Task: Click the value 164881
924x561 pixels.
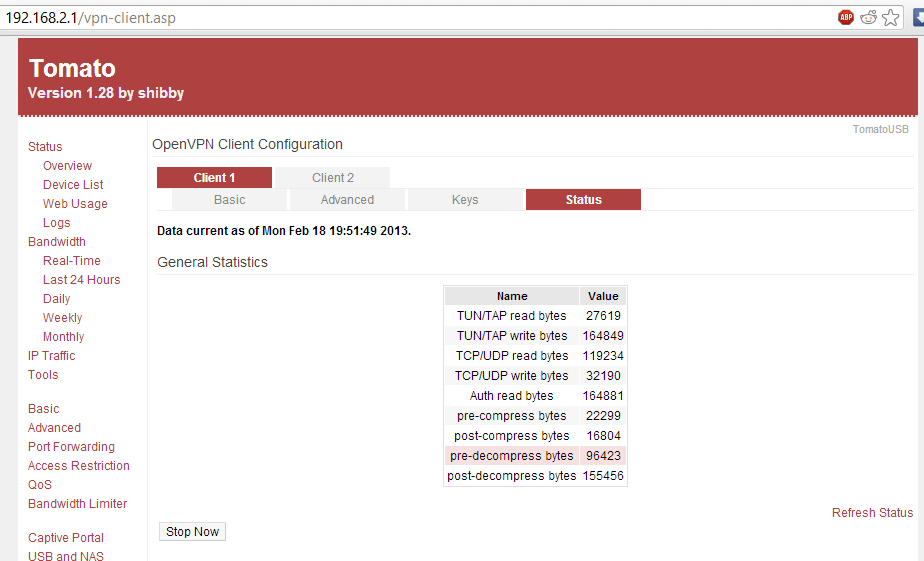Action: point(603,396)
